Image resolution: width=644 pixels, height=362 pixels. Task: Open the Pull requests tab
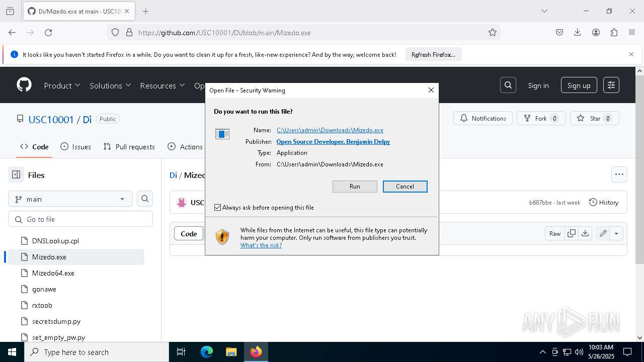(129, 147)
